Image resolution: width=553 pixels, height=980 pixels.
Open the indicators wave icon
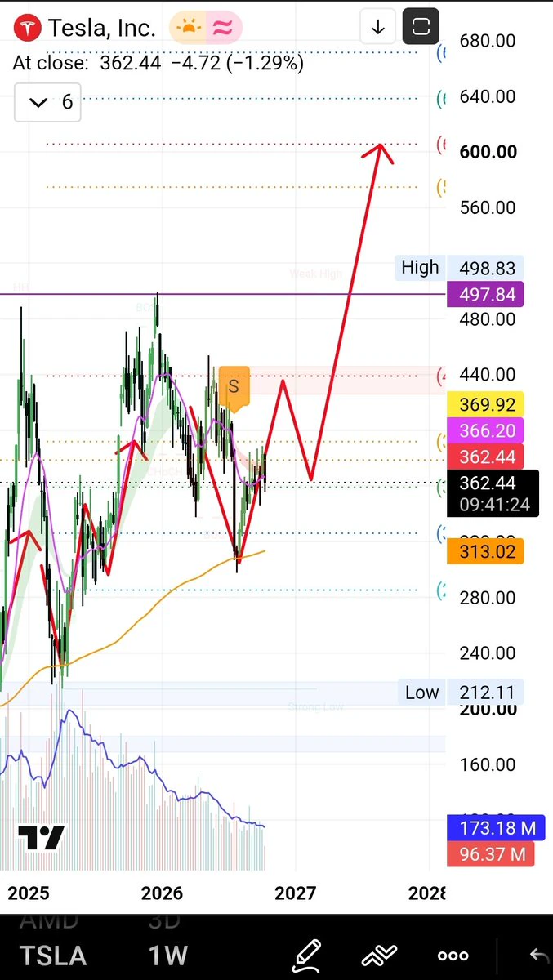coord(380,954)
